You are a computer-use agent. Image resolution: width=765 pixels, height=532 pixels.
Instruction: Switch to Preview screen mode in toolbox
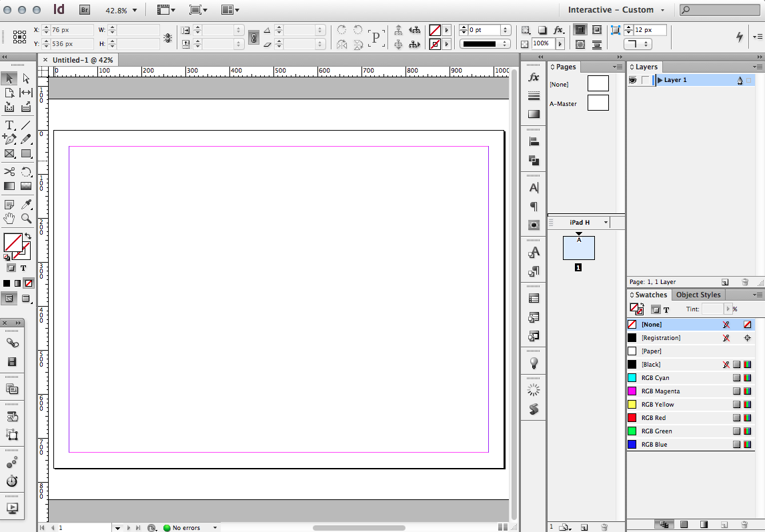pos(26,299)
